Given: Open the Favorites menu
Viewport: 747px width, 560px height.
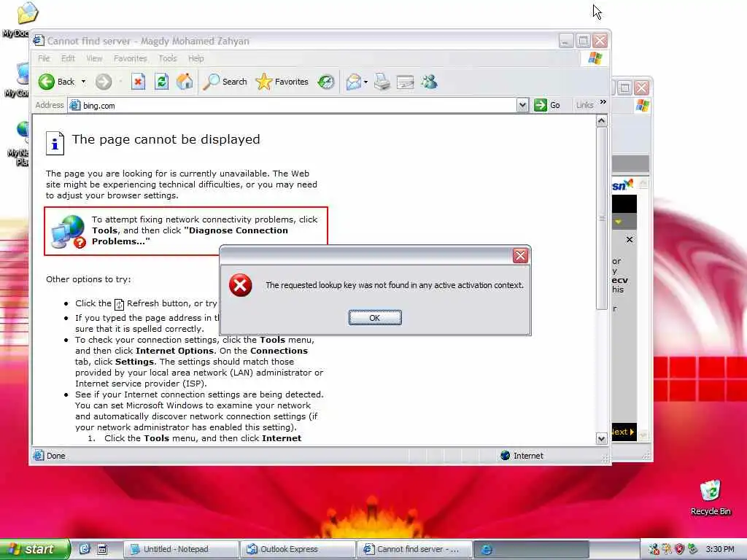Looking at the screenshot, I should (130, 58).
